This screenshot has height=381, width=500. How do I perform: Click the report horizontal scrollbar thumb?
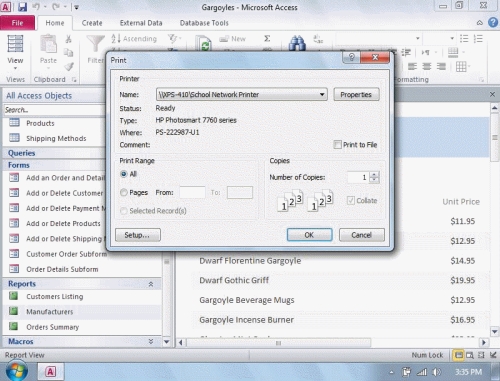click(279, 343)
